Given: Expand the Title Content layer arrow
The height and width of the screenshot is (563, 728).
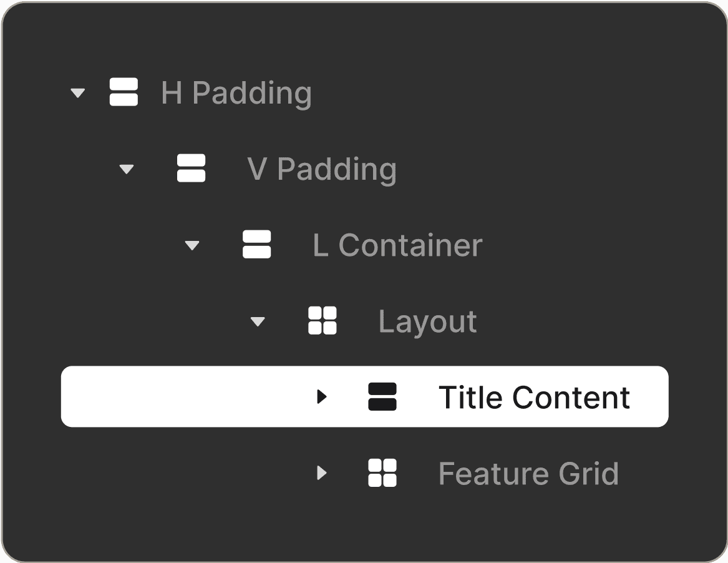Looking at the screenshot, I should click(x=322, y=397).
